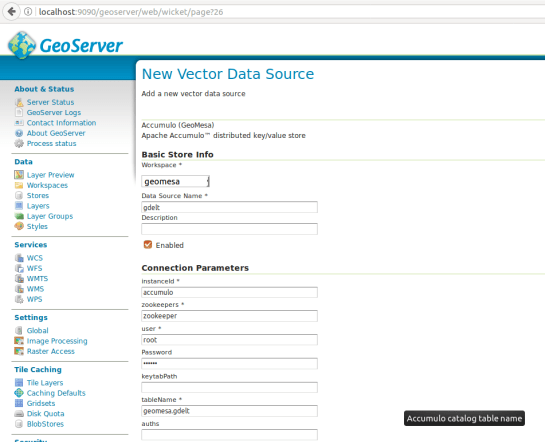Viewport: 545px width, 442px height.
Task: Click the browser address bar URL
Action: click(x=131, y=12)
